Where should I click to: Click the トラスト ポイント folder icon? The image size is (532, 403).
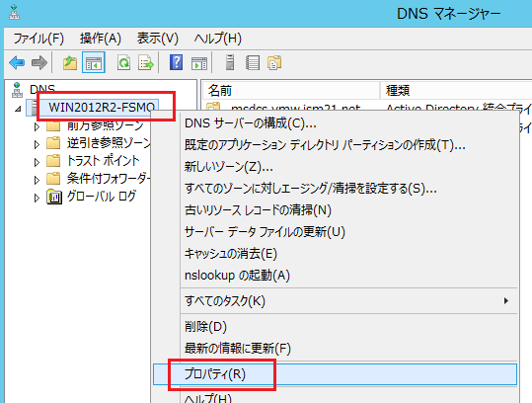[53, 161]
